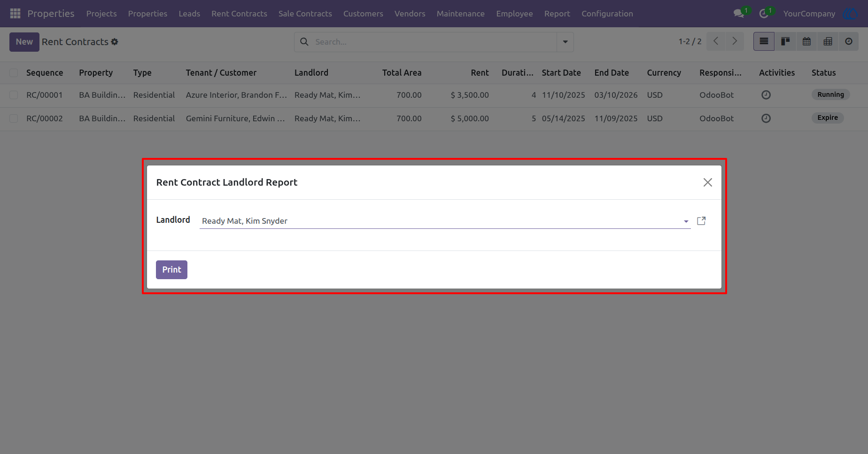Screen dimensions: 868x454
Task: Open the Sale Contracts menu
Action: (x=305, y=14)
